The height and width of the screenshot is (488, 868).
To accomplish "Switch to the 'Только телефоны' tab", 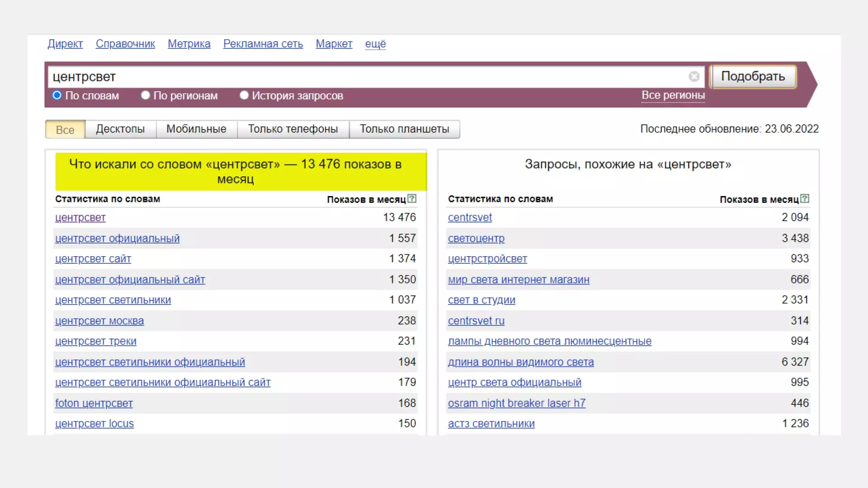I will (293, 129).
